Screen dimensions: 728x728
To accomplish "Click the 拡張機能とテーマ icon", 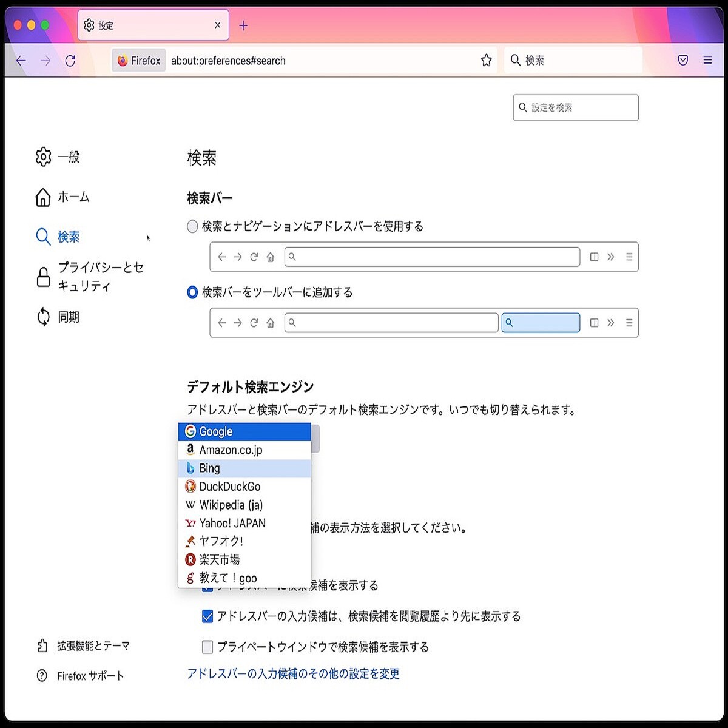I will pyautogui.click(x=41, y=645).
